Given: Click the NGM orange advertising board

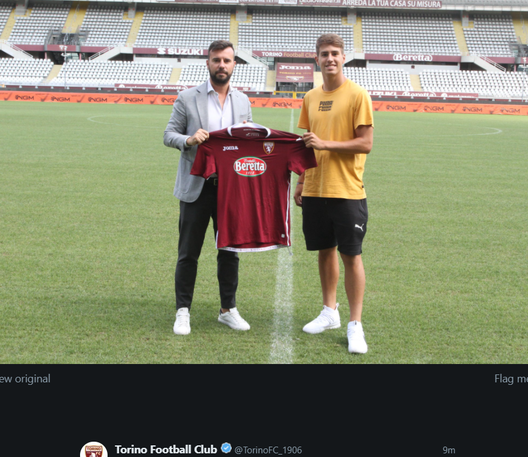Looking at the screenshot, I should (88, 98).
